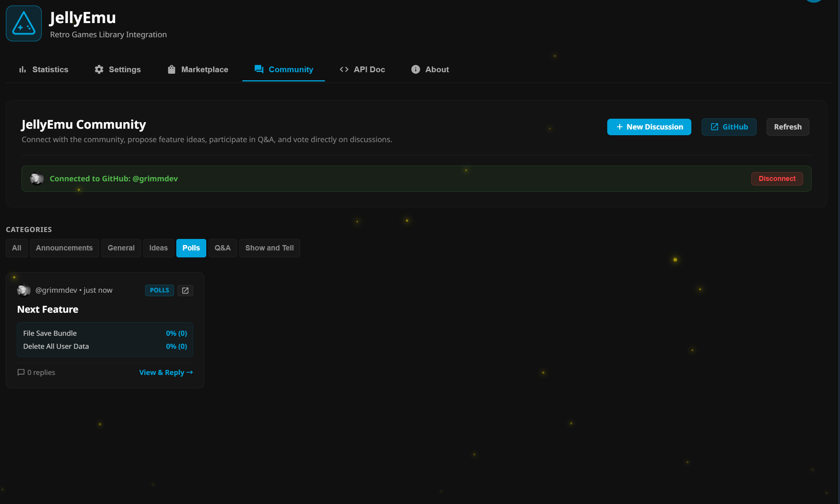Click the Statistics bar chart icon
840x504 pixels.
[23, 70]
